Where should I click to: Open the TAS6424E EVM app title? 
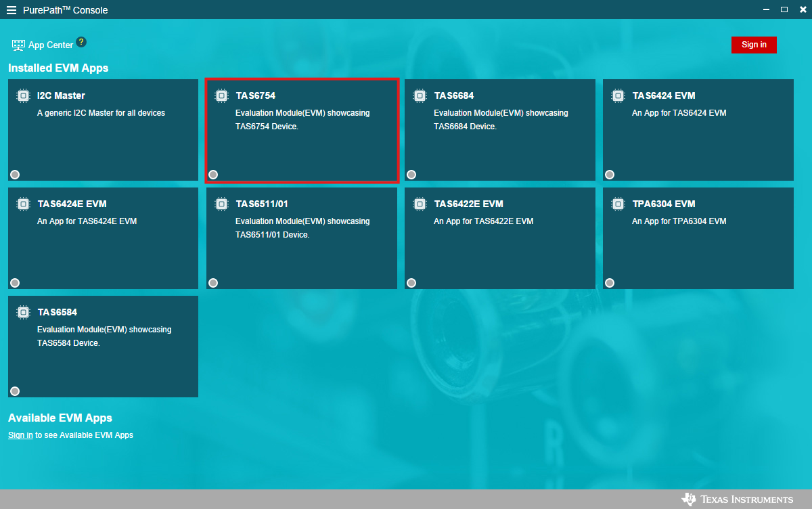pyautogui.click(x=72, y=204)
